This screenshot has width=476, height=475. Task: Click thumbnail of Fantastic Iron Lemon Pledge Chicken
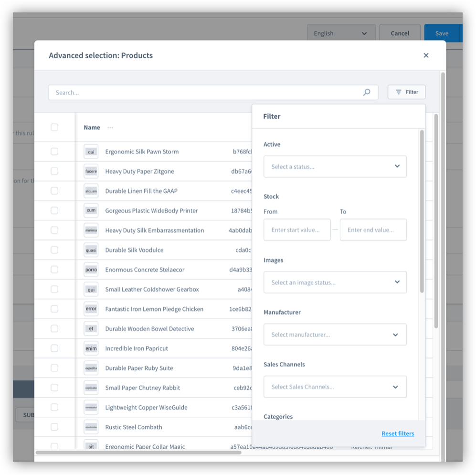pos(91,309)
